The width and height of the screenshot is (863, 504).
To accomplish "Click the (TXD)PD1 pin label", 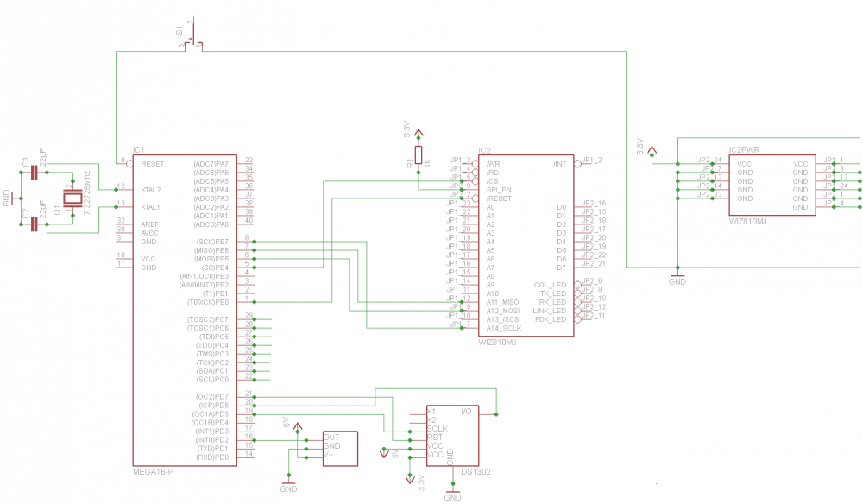I will click(212, 449).
